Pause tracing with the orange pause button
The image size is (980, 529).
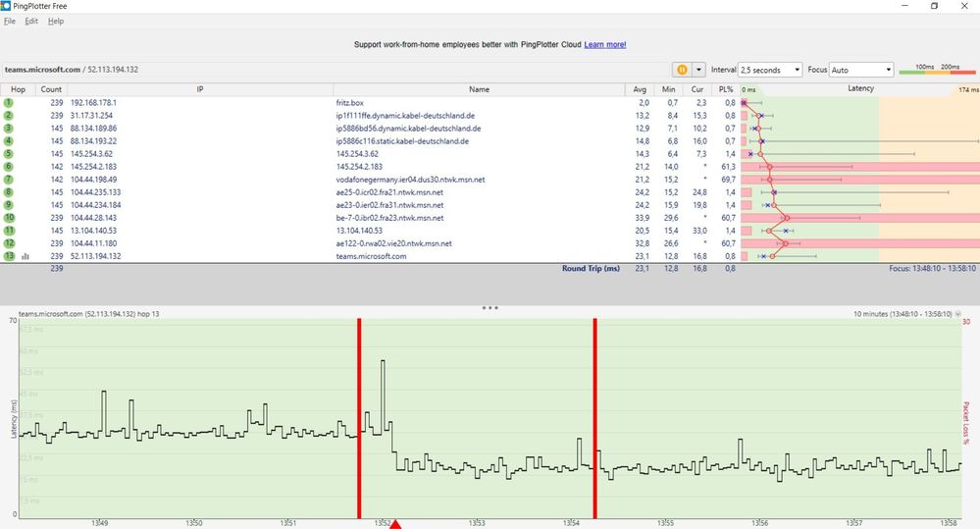pyautogui.click(x=682, y=70)
